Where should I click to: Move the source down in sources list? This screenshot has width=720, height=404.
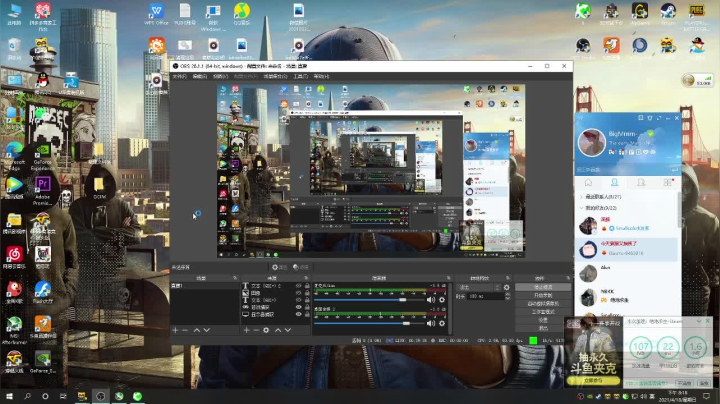click(288, 330)
